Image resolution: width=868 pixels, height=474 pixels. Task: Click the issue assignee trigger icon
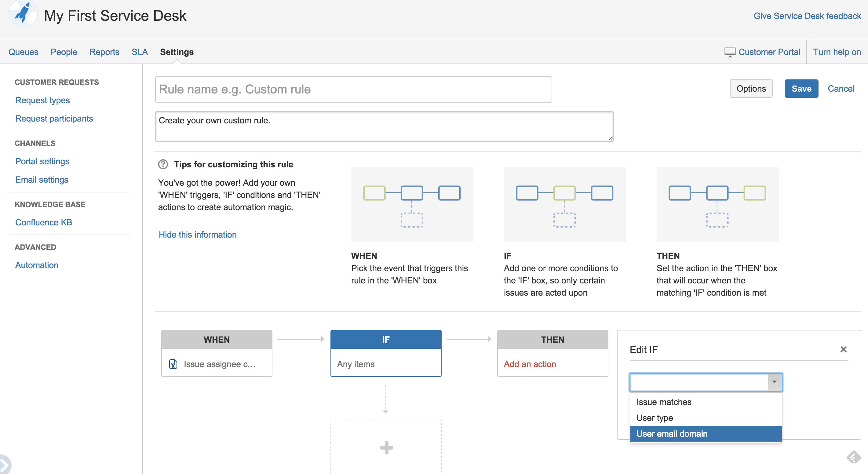(173, 364)
